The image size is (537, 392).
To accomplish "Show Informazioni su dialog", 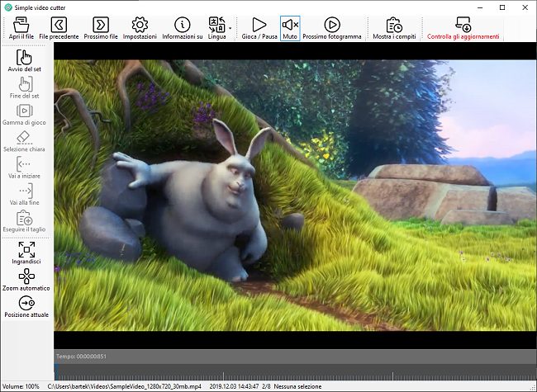I will click(x=183, y=28).
